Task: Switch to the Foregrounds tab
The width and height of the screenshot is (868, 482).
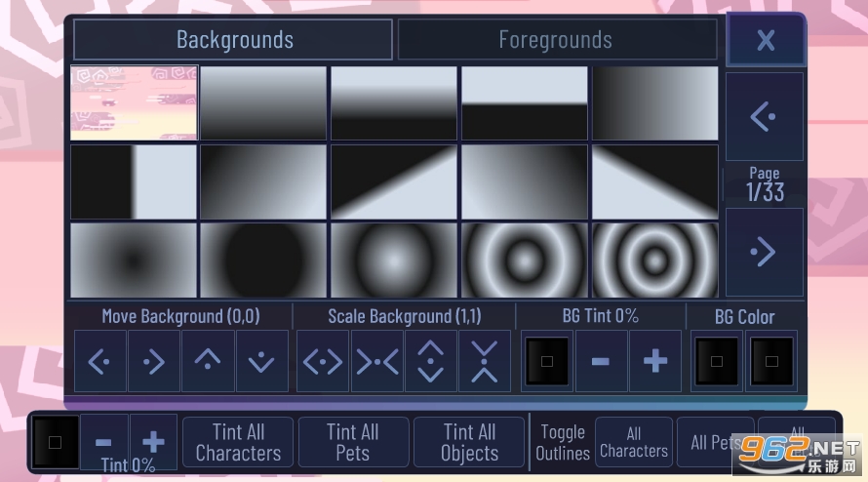Action: (557, 39)
